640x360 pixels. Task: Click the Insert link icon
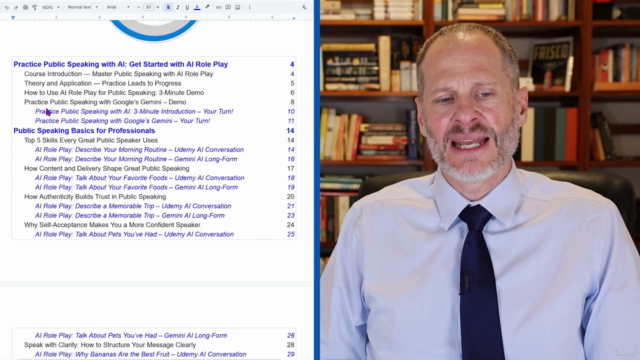218,7
